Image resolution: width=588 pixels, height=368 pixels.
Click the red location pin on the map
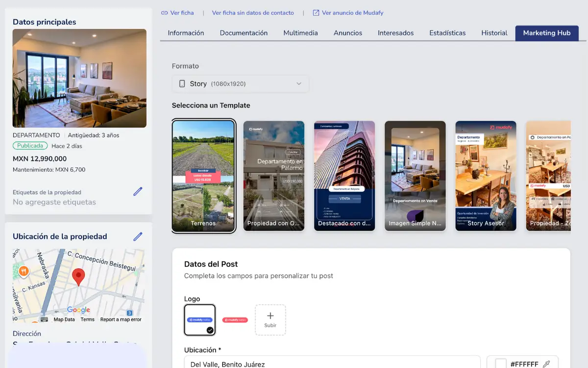[x=78, y=277]
